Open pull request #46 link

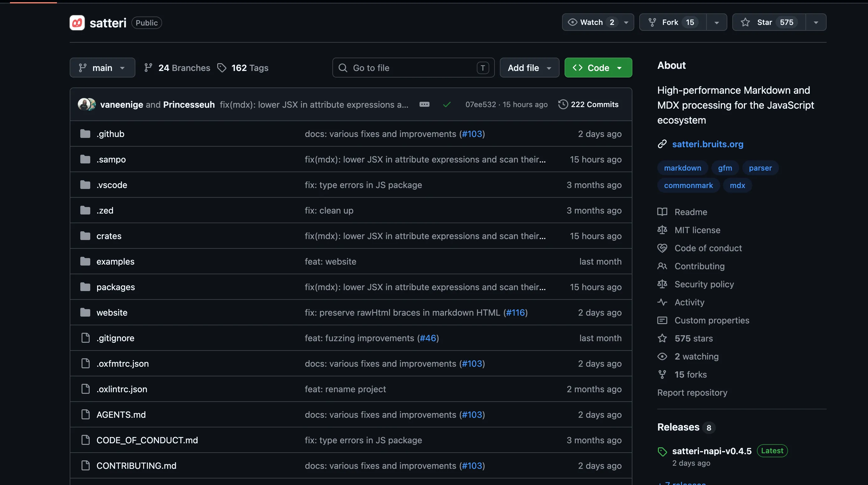click(428, 338)
